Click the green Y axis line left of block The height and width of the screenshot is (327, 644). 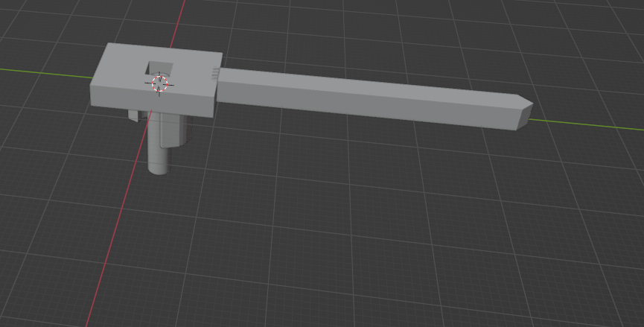click(x=47, y=73)
